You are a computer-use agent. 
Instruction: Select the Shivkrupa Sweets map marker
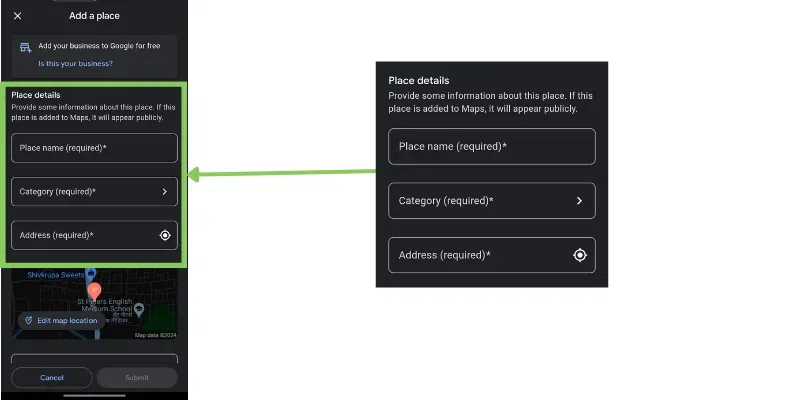[x=91, y=274]
